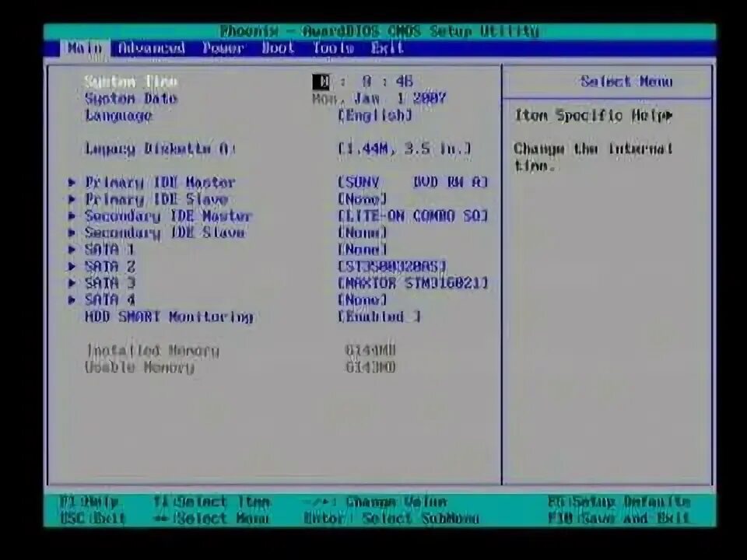Viewport: 747px width, 560px height.
Task: Select the System Time seconds value 46
Action: tap(405, 82)
